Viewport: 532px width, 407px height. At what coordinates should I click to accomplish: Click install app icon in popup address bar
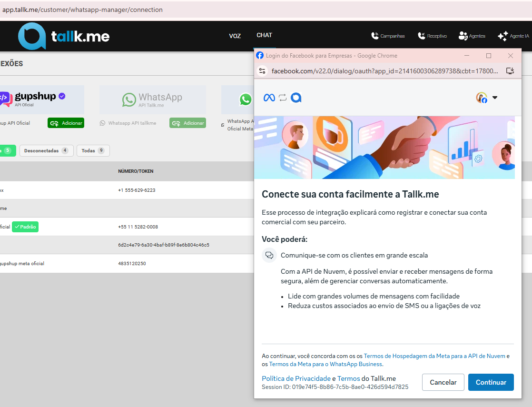[510, 71]
